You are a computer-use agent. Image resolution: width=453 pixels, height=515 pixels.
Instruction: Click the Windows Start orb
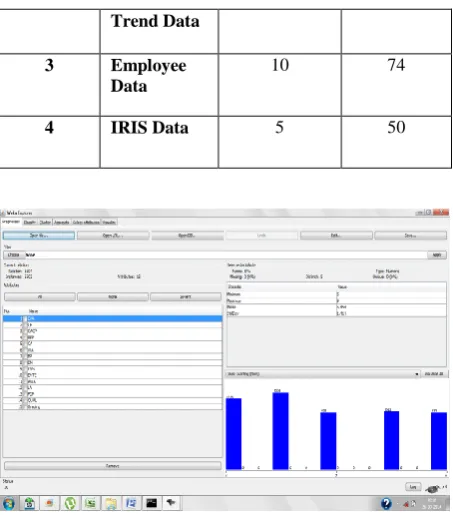(x=9, y=503)
